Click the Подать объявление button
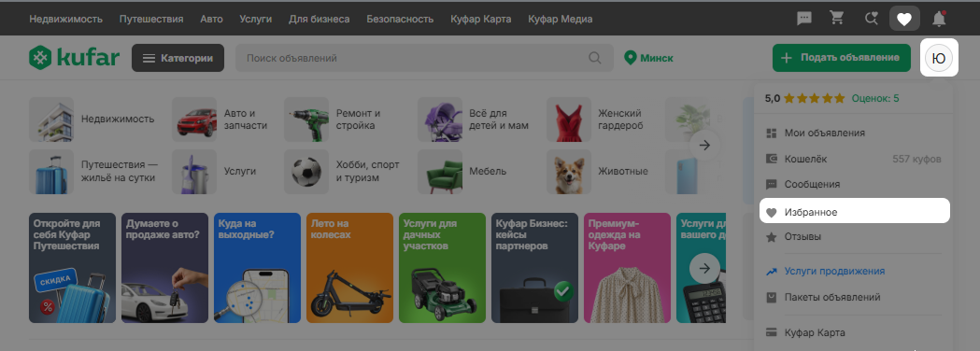The width and height of the screenshot is (980, 351). (841, 58)
